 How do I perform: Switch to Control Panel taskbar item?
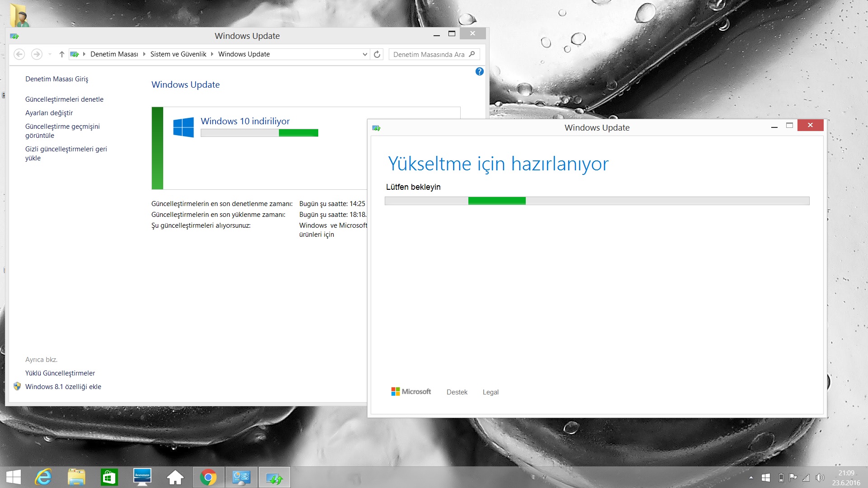(241, 477)
